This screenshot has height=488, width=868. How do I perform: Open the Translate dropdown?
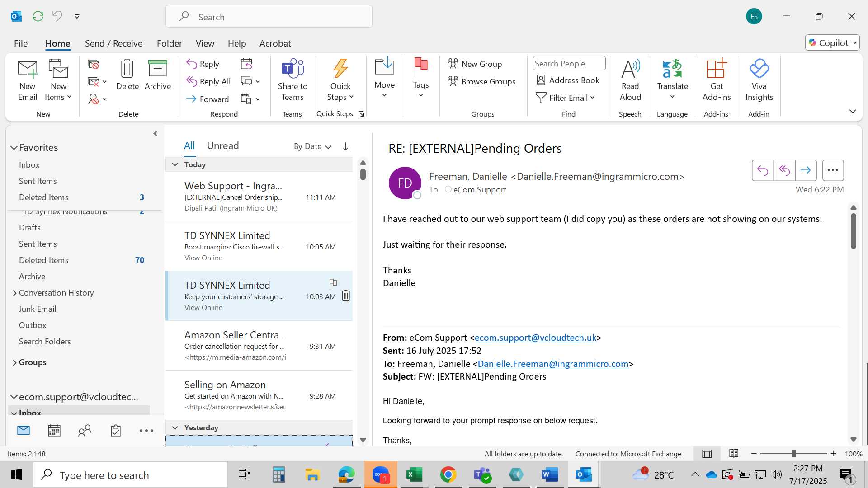click(x=672, y=80)
